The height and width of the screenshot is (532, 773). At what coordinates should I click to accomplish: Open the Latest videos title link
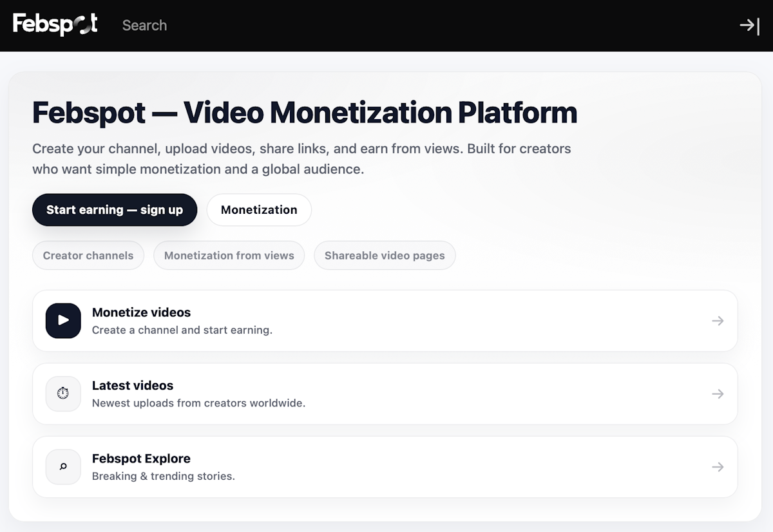[x=133, y=386]
